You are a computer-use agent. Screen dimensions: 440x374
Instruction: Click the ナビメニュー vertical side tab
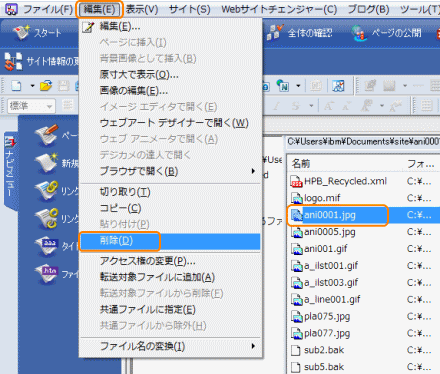click(10, 171)
